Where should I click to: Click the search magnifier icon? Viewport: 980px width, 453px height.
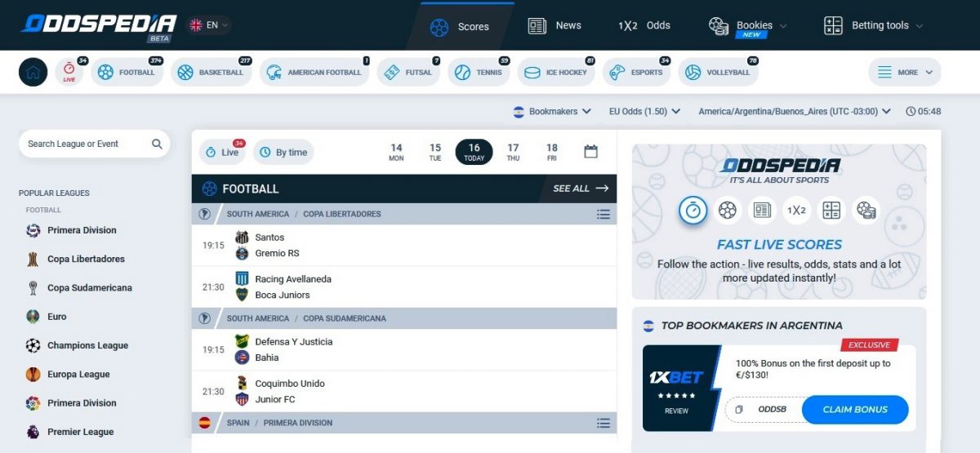point(157,144)
